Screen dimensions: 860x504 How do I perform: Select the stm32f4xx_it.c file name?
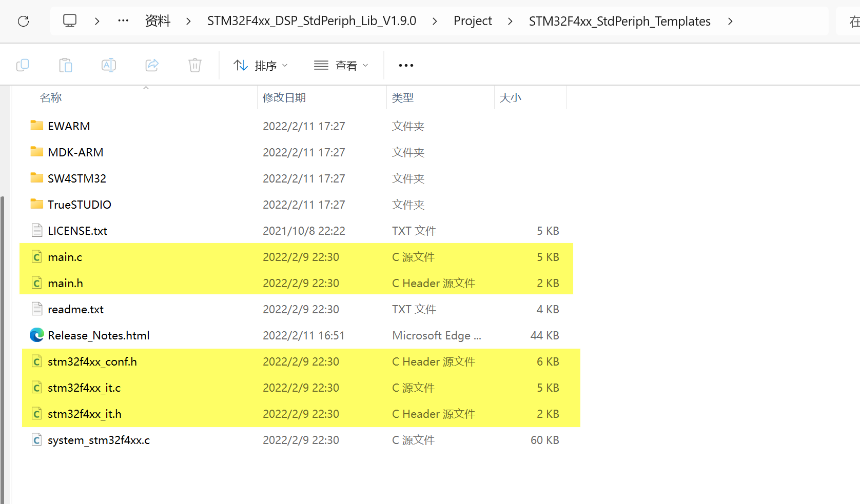pyautogui.click(x=84, y=388)
